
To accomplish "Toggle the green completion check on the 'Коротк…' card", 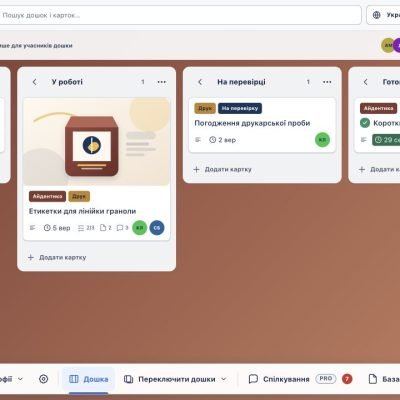I will click(x=365, y=123).
